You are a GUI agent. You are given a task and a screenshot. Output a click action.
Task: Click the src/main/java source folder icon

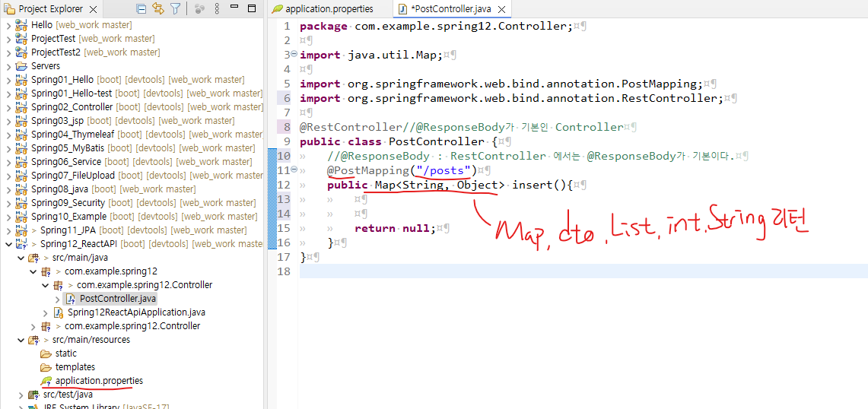33,258
